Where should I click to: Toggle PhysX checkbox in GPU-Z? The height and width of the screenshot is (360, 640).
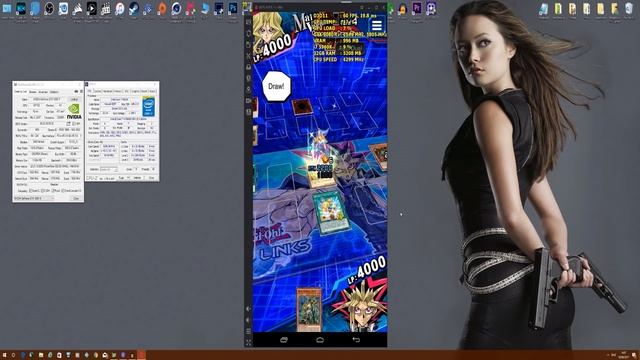tap(52, 191)
